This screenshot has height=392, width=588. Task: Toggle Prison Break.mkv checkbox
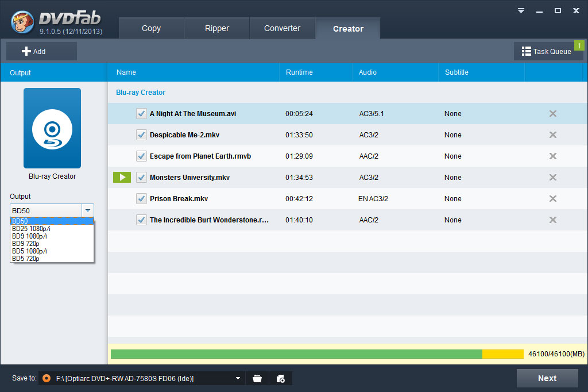(141, 199)
